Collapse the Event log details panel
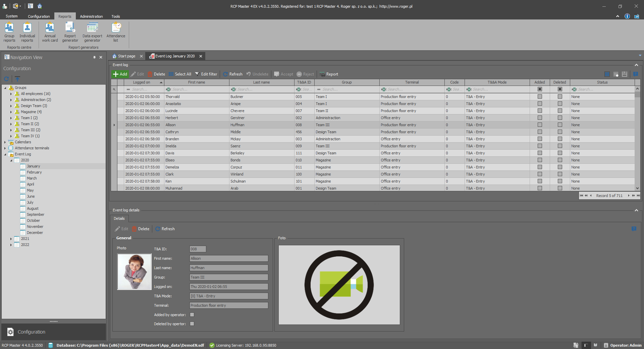This screenshot has height=349, width=644. [x=636, y=210]
